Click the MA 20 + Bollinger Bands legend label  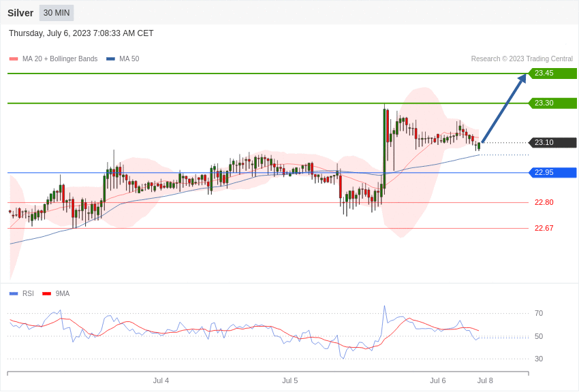(x=60, y=59)
